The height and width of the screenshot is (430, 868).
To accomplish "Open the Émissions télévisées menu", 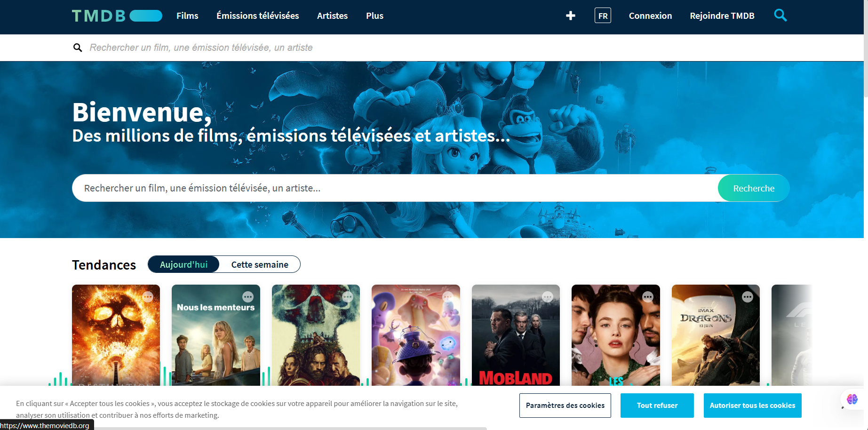I will (x=258, y=16).
